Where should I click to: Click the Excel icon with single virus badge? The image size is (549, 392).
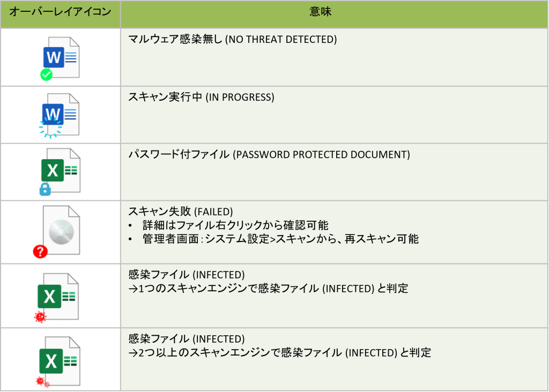click(x=57, y=297)
